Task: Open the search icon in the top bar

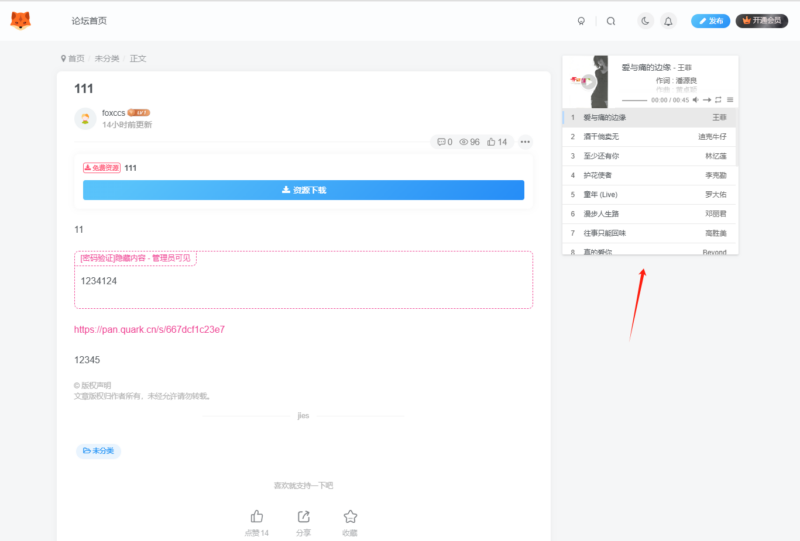Action: pos(611,21)
